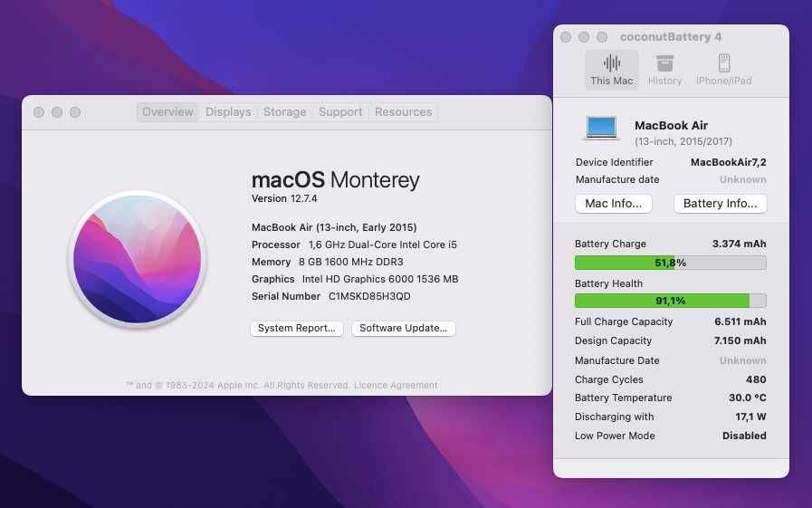Click the macOS Monterey logo image
This screenshot has height=508, width=812.
click(x=138, y=259)
